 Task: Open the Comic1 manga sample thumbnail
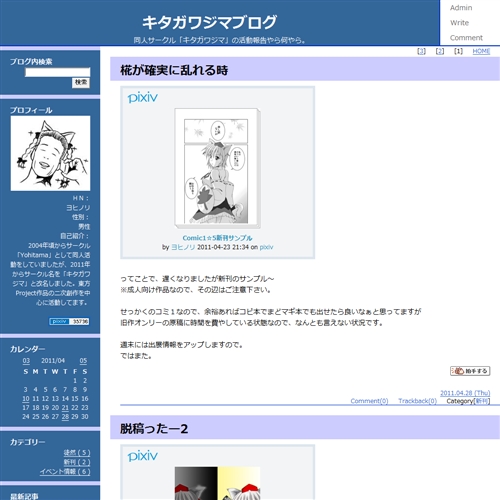(217, 168)
